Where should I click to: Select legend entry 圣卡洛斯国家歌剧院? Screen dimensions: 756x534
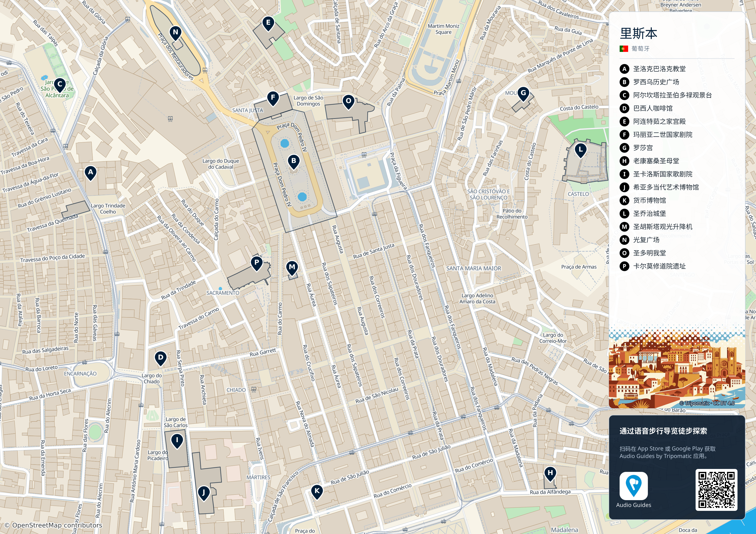pos(662,174)
